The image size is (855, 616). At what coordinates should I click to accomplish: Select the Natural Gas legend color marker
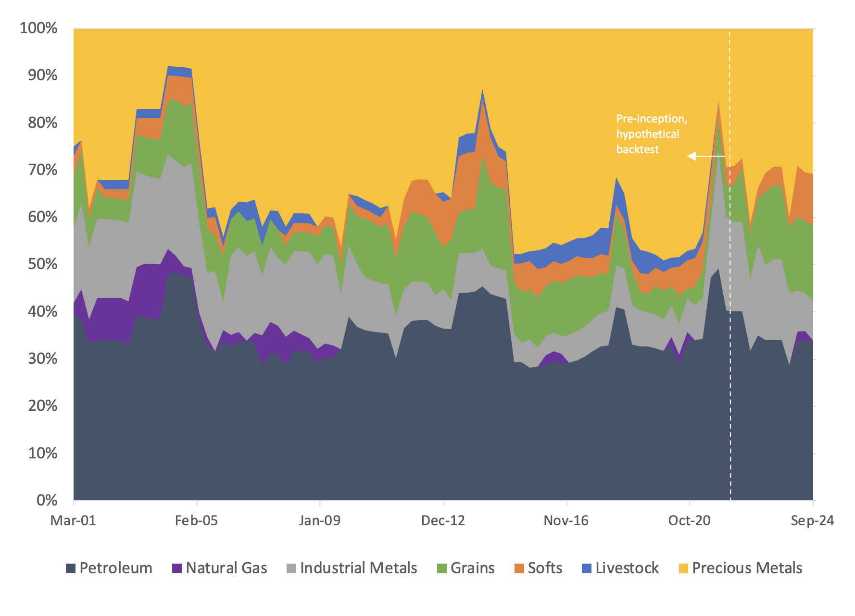pos(178,568)
